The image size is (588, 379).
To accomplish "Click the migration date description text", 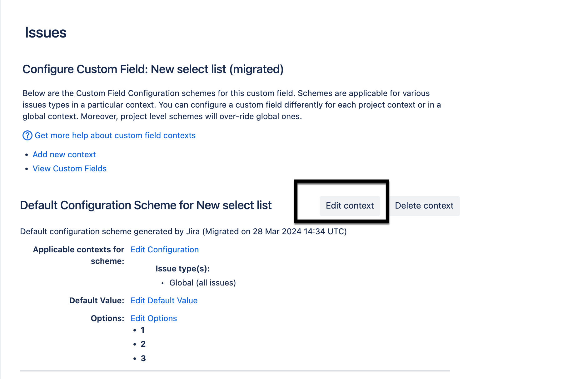I will 183,231.
